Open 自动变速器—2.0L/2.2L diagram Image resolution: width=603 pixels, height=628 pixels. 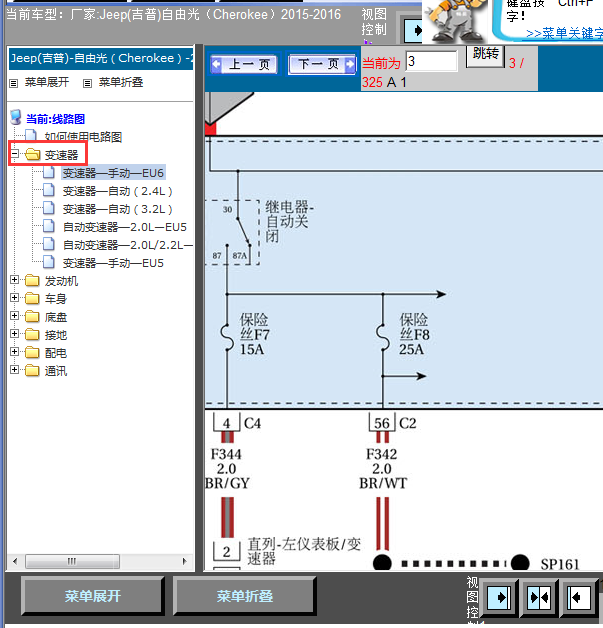point(127,245)
